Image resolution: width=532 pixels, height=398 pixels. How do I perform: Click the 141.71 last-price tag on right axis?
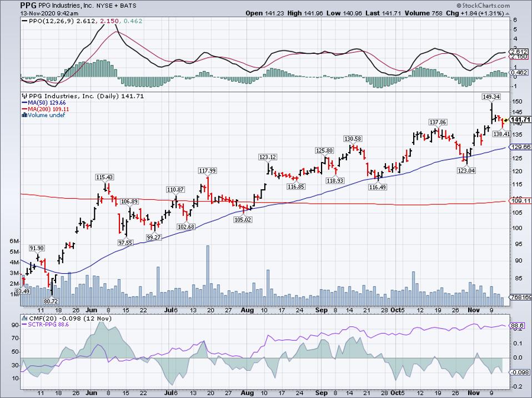(x=520, y=120)
